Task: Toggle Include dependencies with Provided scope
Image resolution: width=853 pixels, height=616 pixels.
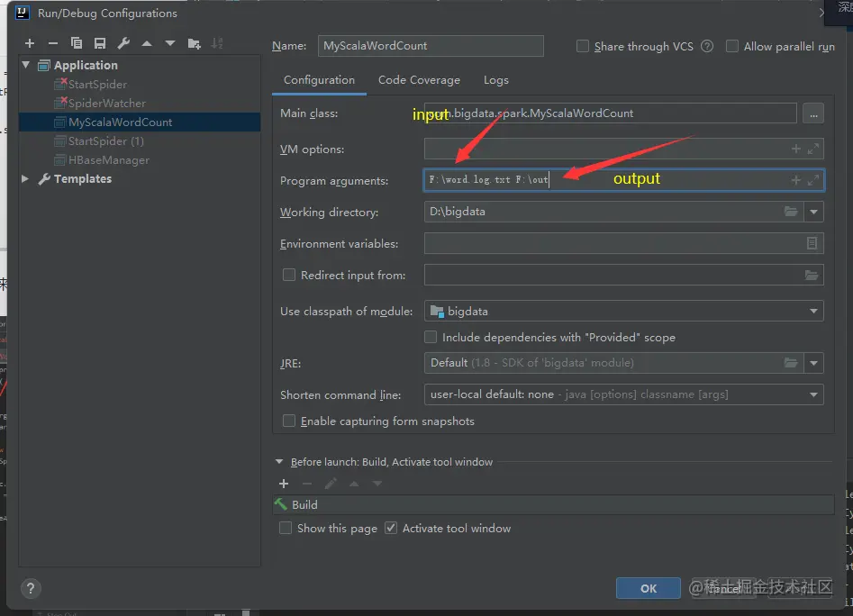Action: point(431,337)
